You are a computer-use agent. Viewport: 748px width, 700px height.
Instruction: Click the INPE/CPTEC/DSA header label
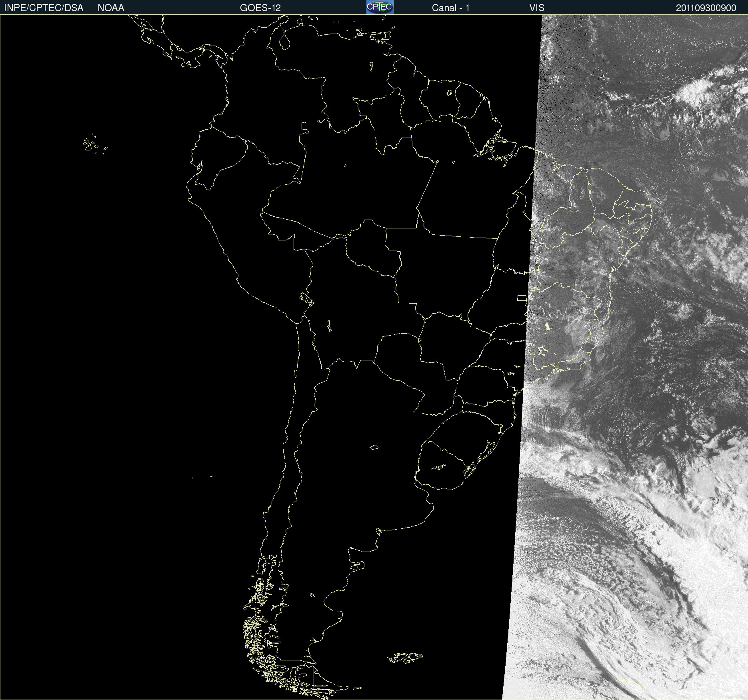coord(44,8)
